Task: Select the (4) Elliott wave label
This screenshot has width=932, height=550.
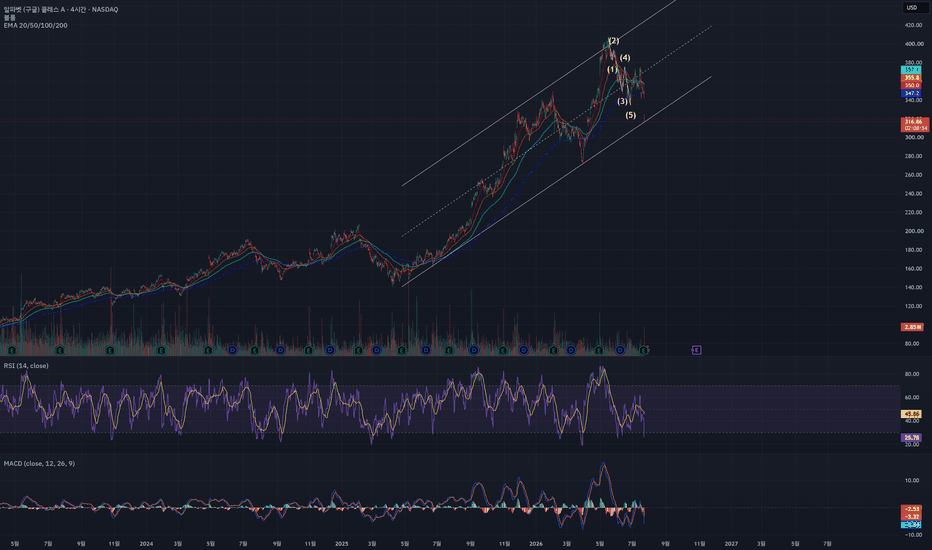Action: (x=625, y=58)
